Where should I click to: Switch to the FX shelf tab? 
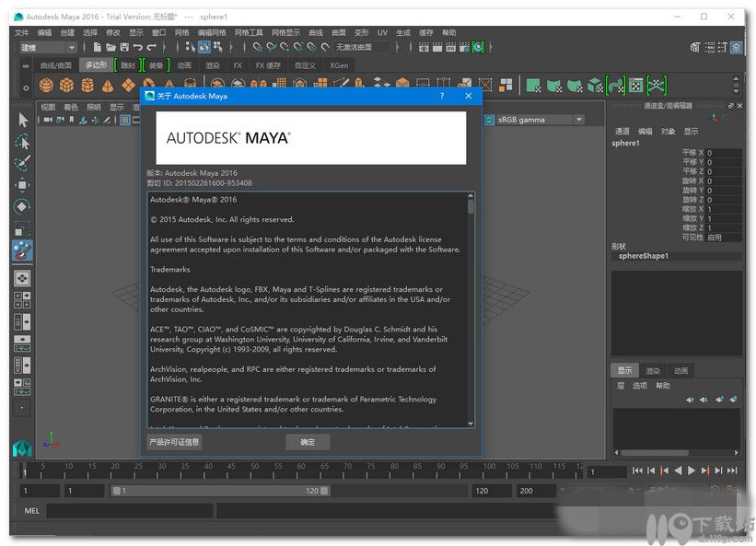coord(238,65)
